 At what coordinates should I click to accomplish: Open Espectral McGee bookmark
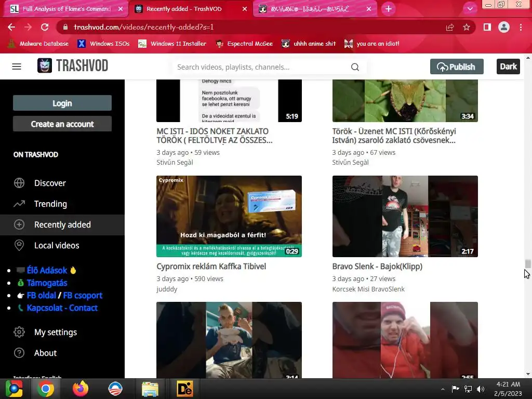click(x=244, y=44)
